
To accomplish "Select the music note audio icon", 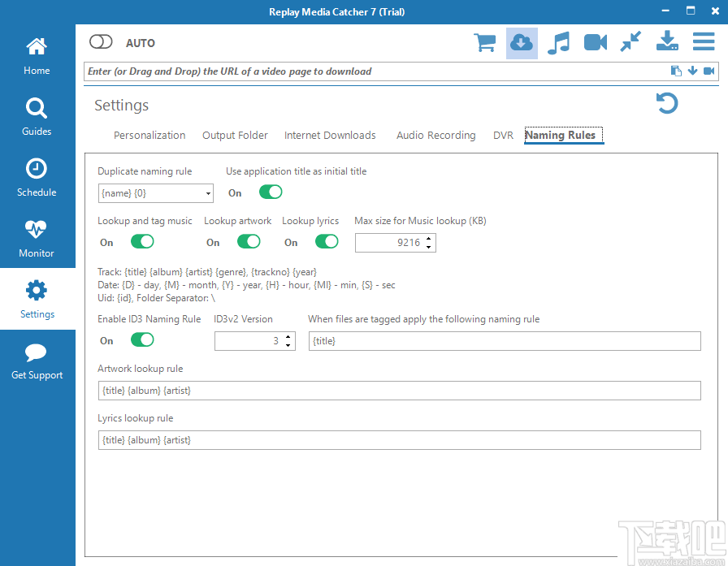I will tap(558, 42).
